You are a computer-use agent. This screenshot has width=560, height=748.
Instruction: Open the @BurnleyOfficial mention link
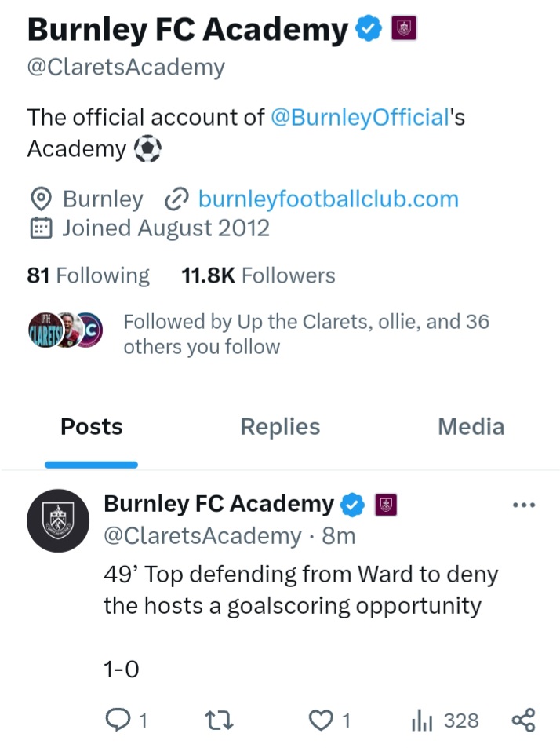click(x=358, y=117)
